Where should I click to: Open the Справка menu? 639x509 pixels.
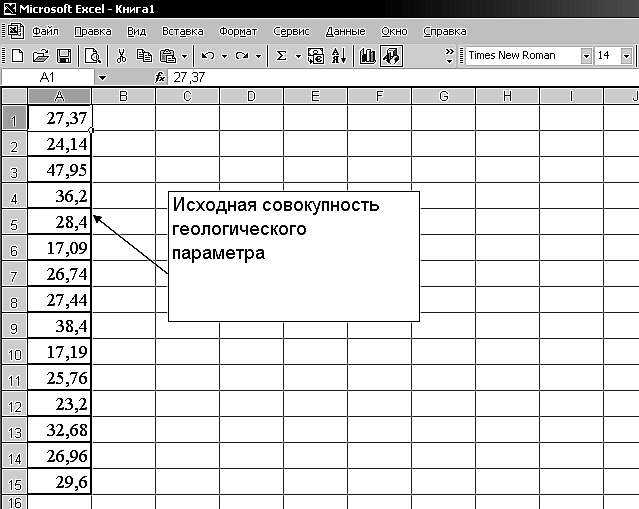point(444,31)
